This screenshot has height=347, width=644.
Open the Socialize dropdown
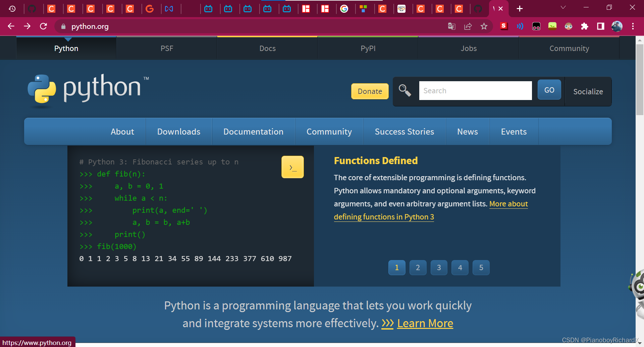click(x=588, y=92)
